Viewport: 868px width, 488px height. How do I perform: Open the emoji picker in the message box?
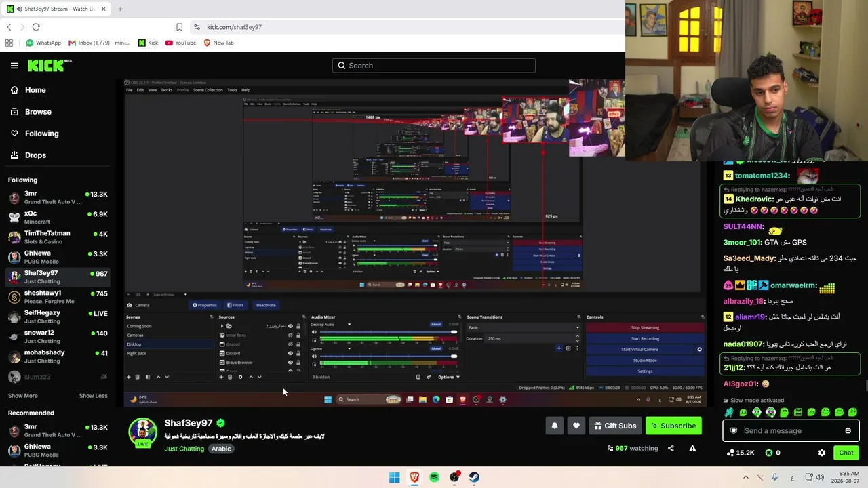point(848,430)
